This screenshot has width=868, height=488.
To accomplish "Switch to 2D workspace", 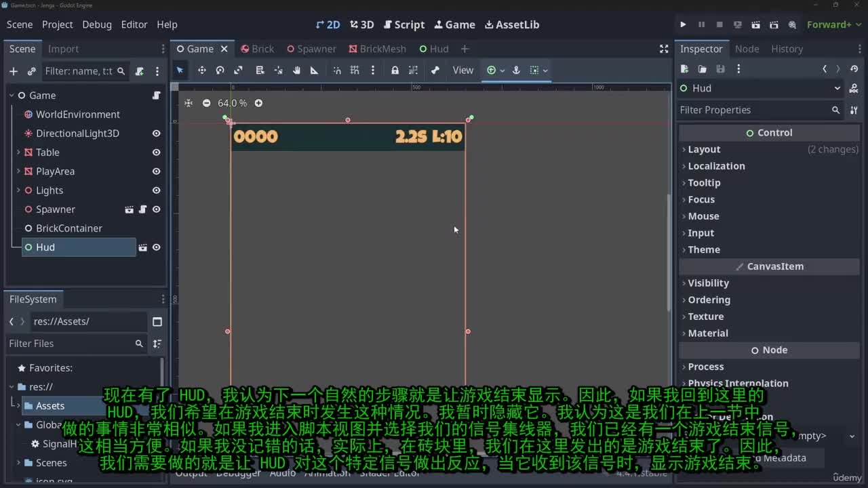I will click(328, 24).
